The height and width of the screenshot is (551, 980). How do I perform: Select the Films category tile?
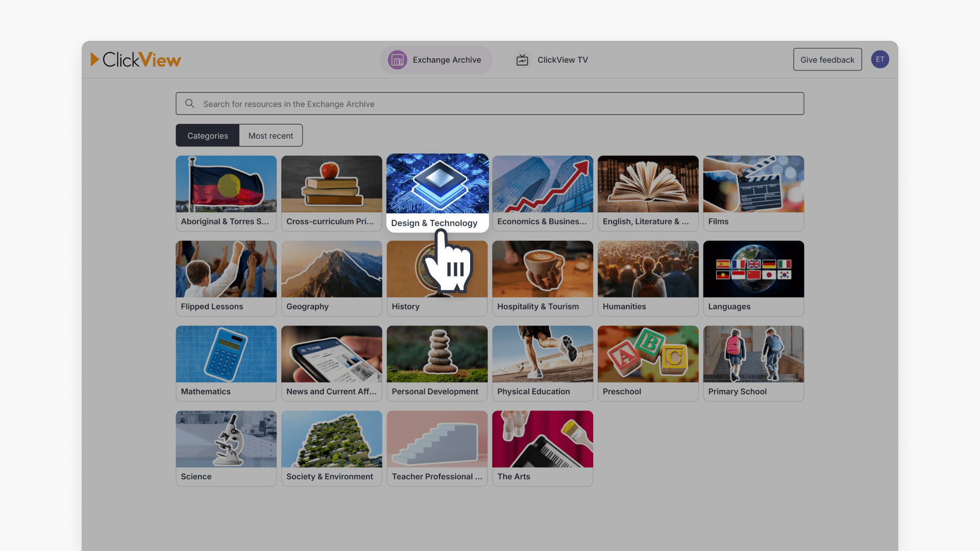753,193
